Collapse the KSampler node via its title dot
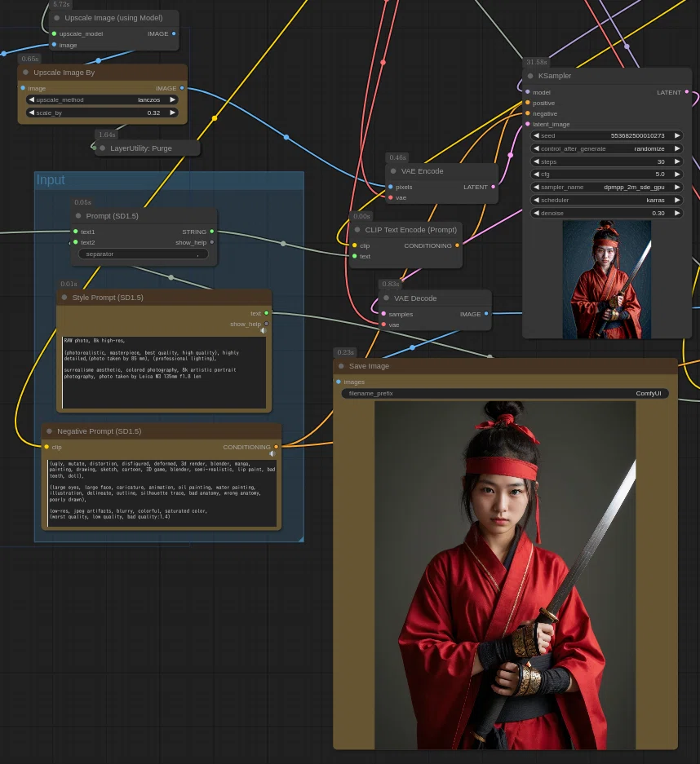This screenshot has height=764, width=700. tap(530, 76)
